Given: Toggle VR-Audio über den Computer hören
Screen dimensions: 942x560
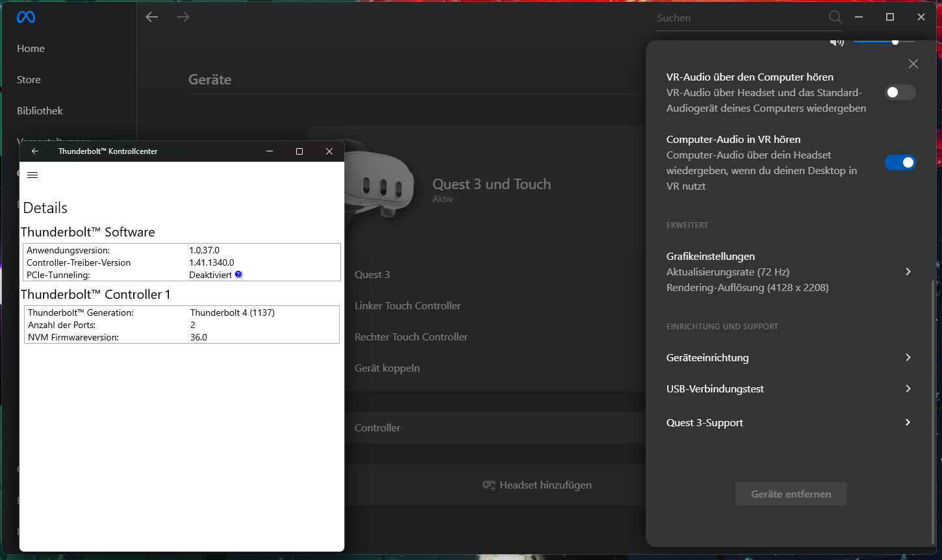Looking at the screenshot, I should 900,92.
